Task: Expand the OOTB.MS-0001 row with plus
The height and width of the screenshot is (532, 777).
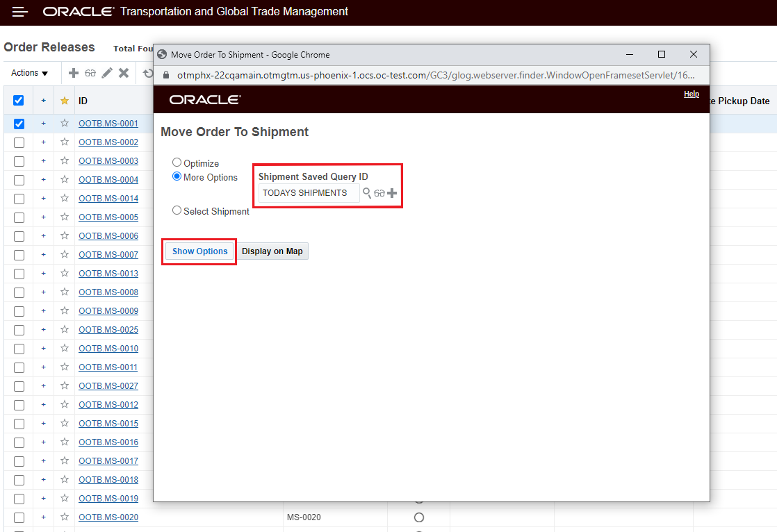Action: 44,124
